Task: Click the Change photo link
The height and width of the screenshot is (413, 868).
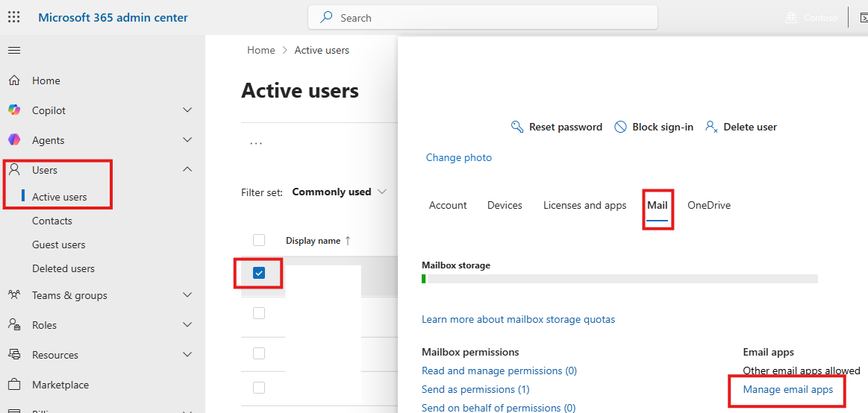Action: point(459,157)
